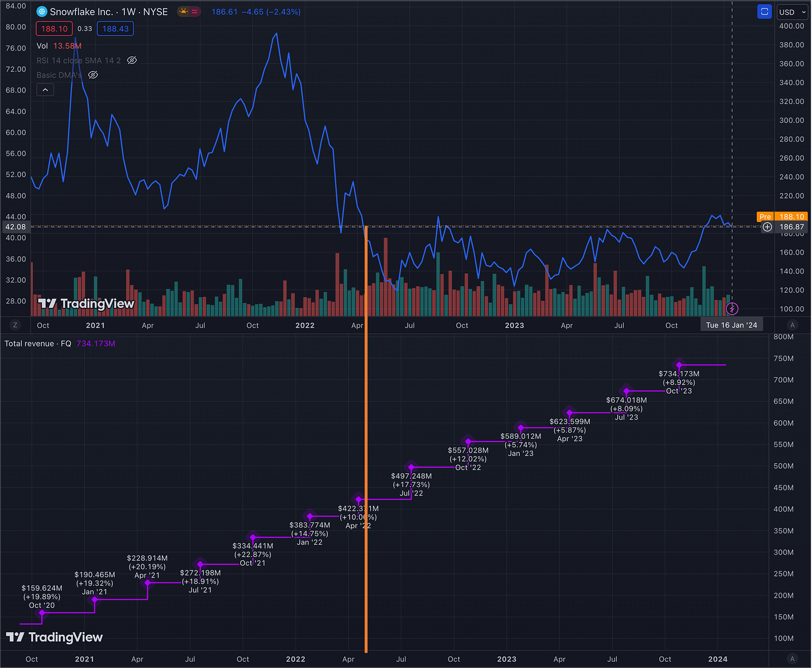Click the Jul '23 revenue diamond marker
The image size is (812, 668).
coord(626,391)
